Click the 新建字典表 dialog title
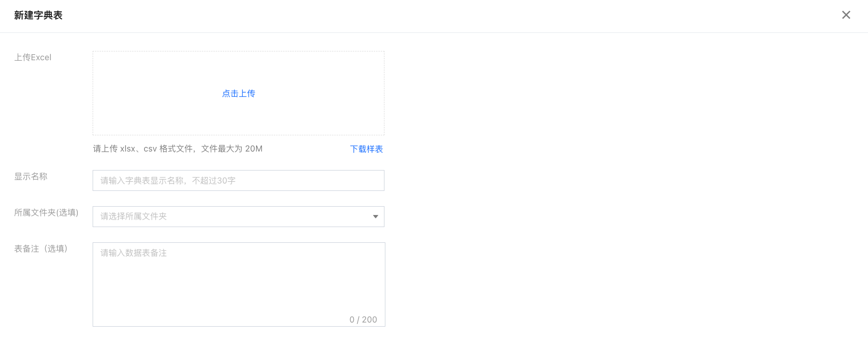Viewport: 868px width, 354px height. click(38, 15)
